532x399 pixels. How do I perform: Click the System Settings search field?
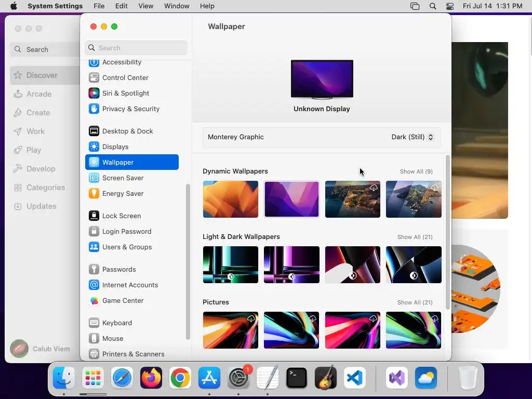(136, 48)
